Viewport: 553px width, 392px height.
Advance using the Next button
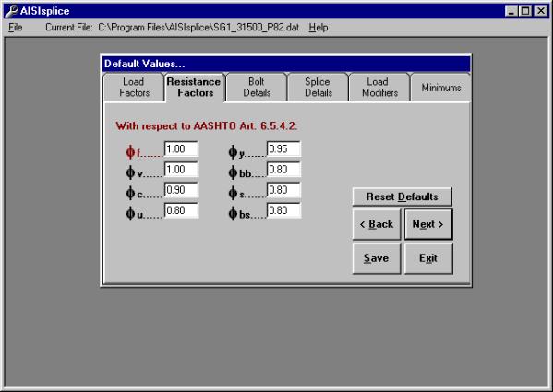tap(428, 224)
